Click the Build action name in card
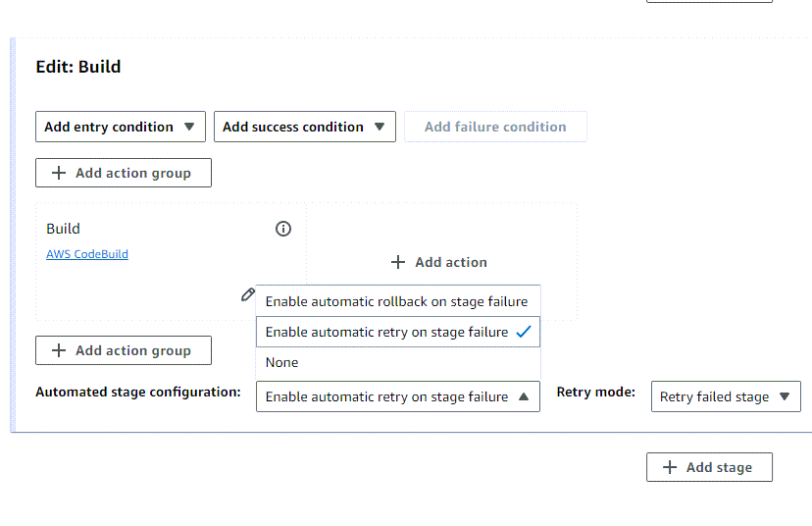The image size is (812, 526). (x=64, y=229)
